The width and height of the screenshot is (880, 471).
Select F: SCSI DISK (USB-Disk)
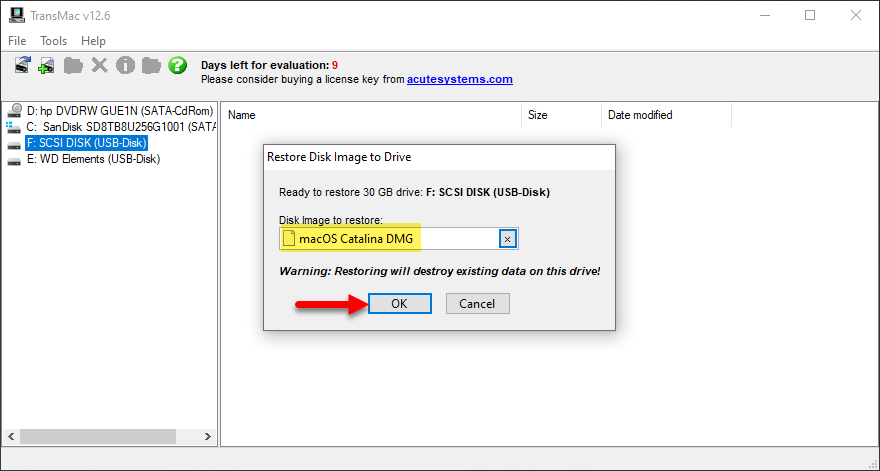coord(87,143)
